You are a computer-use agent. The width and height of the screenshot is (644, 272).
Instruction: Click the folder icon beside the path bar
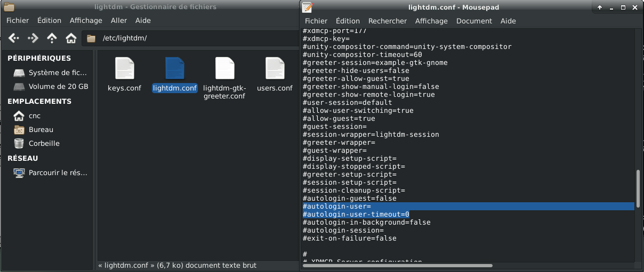click(91, 38)
